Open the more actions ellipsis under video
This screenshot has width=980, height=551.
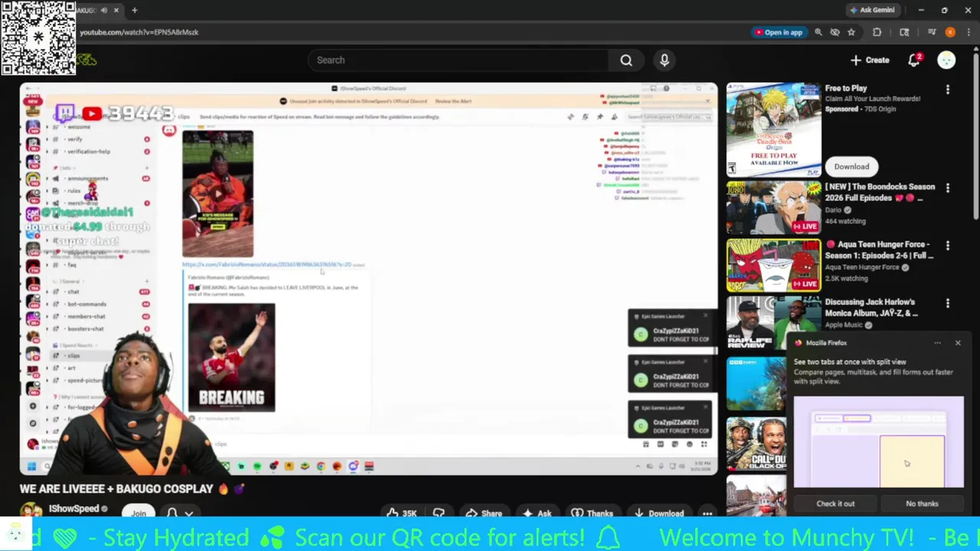[707, 514]
